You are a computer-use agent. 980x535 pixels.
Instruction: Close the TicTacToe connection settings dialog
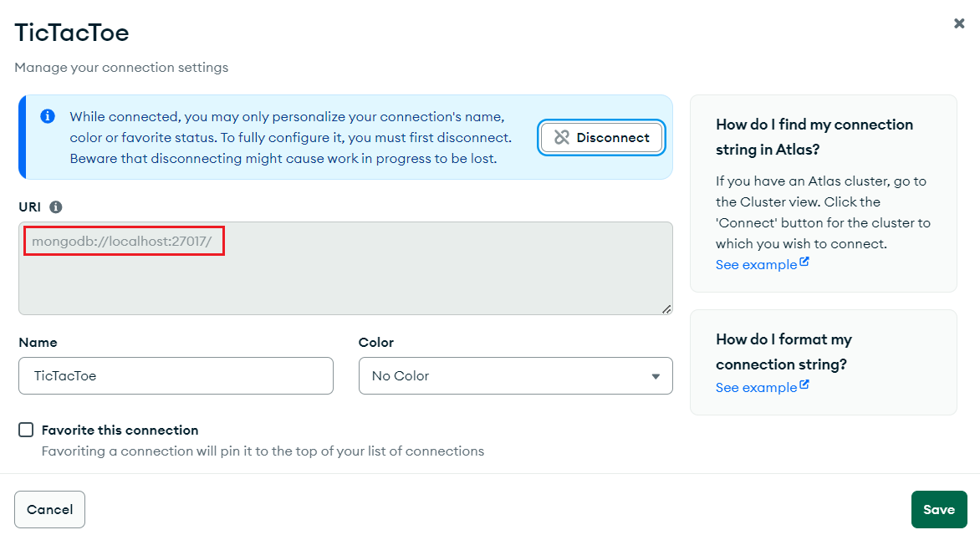tap(959, 23)
